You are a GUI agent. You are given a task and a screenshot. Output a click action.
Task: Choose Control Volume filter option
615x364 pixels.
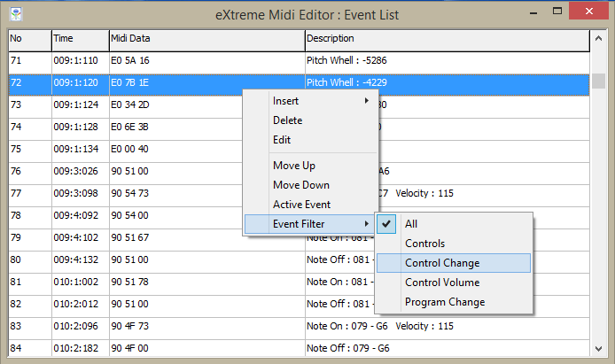454,283
